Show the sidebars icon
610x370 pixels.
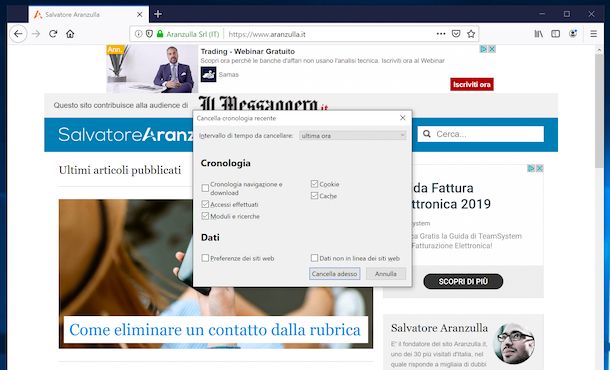pos(556,34)
